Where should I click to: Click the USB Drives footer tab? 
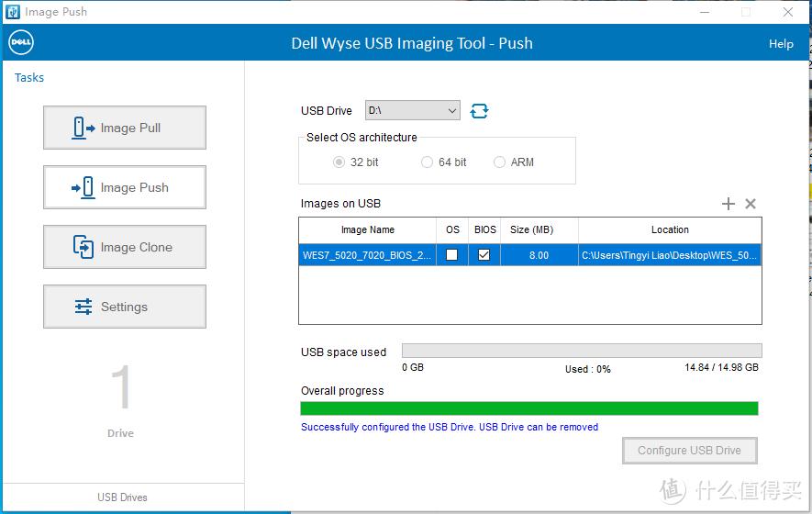pos(122,497)
